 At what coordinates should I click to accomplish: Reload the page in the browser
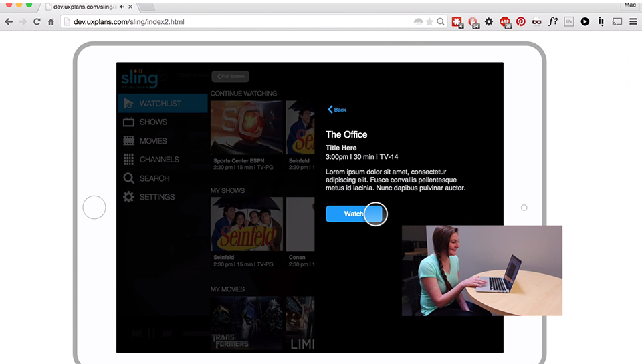37,21
